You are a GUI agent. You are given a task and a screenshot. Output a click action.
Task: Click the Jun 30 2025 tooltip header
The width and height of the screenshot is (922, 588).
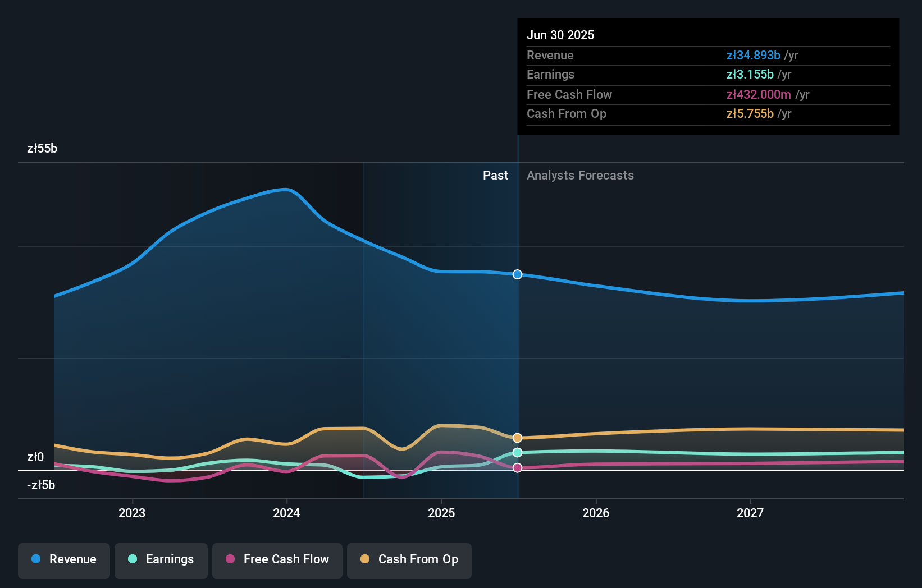pyautogui.click(x=560, y=35)
